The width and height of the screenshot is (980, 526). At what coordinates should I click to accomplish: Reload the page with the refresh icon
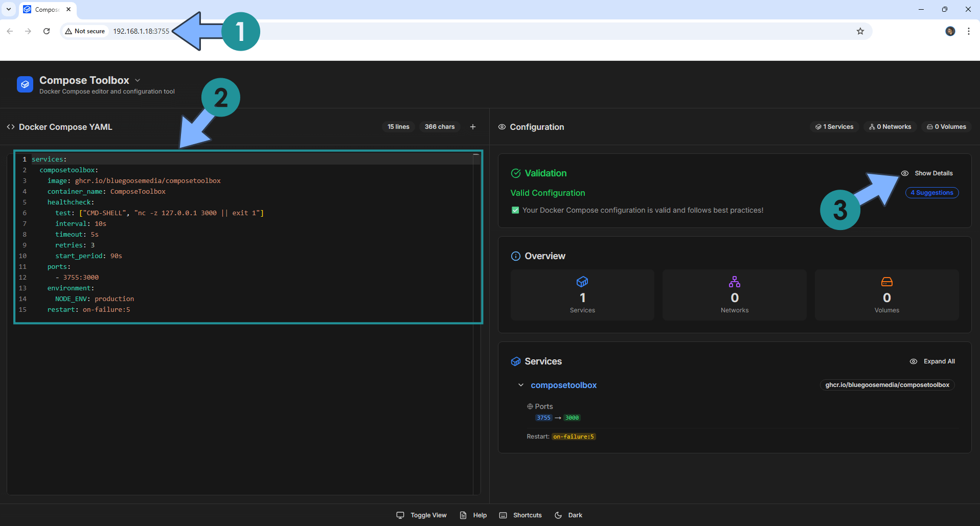click(47, 31)
